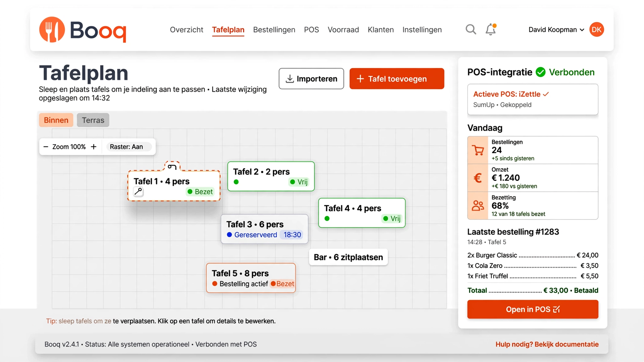Click the '12 van 18 tafels bezet' text
Image resolution: width=644 pixels, height=362 pixels.
click(x=518, y=214)
